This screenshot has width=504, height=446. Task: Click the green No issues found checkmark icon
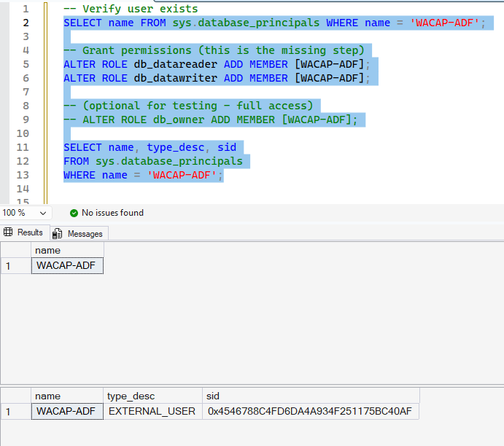[x=74, y=214]
